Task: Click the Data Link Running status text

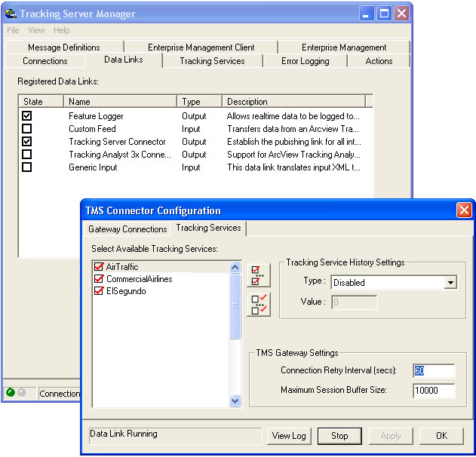Action: tap(124, 434)
